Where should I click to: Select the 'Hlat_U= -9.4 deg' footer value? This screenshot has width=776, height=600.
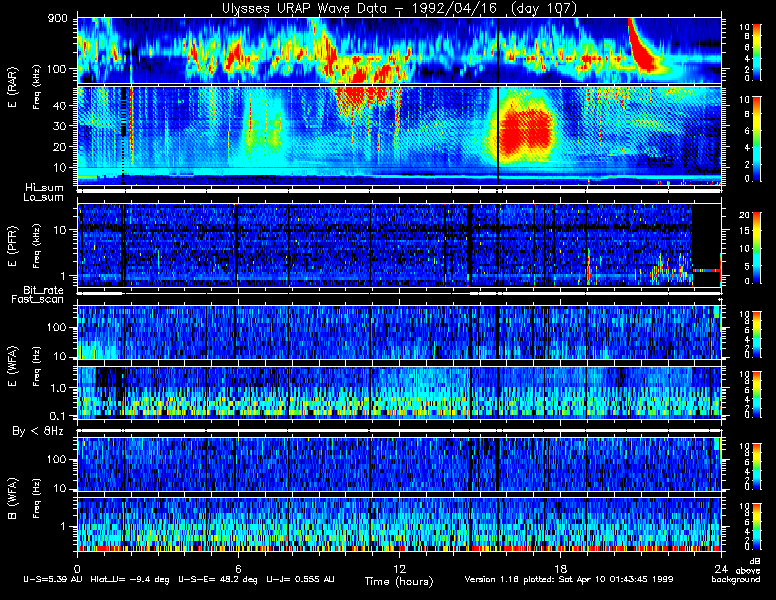[x=130, y=579]
